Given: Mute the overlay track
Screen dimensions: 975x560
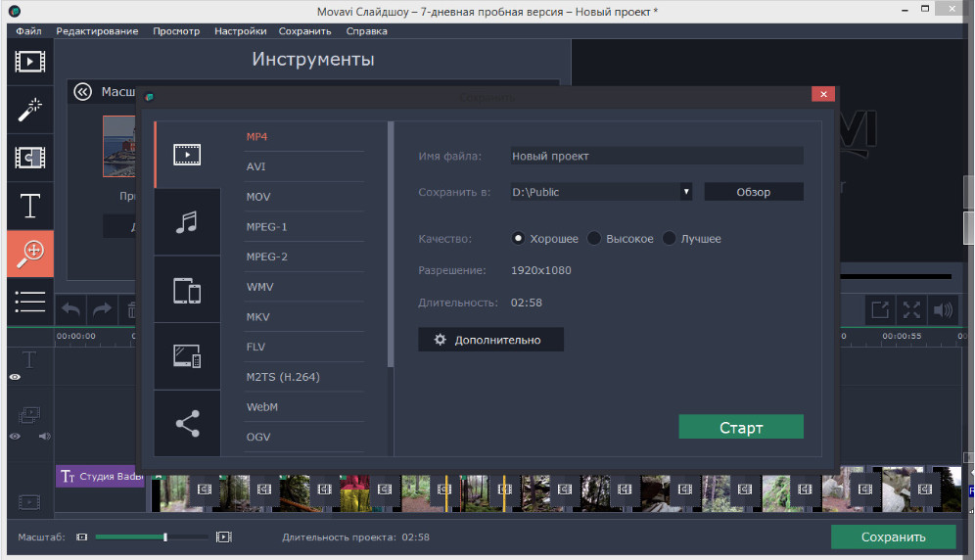Looking at the screenshot, I should (x=44, y=437).
